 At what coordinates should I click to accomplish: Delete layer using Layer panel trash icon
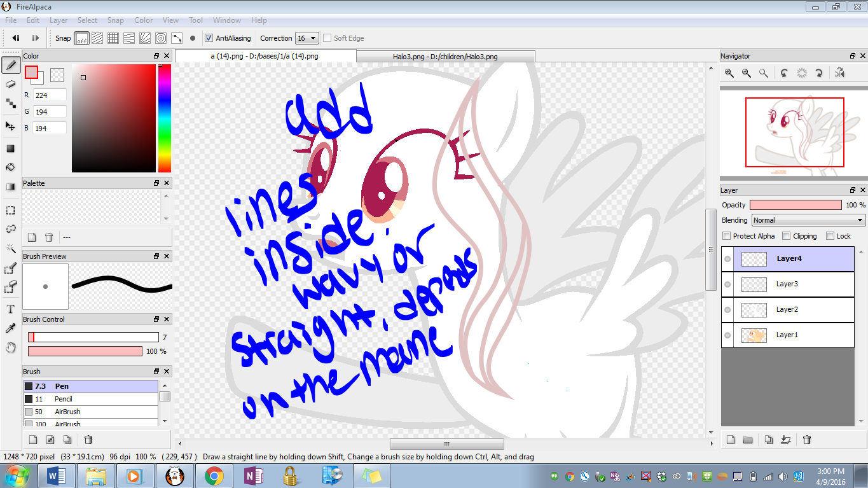[807, 440]
